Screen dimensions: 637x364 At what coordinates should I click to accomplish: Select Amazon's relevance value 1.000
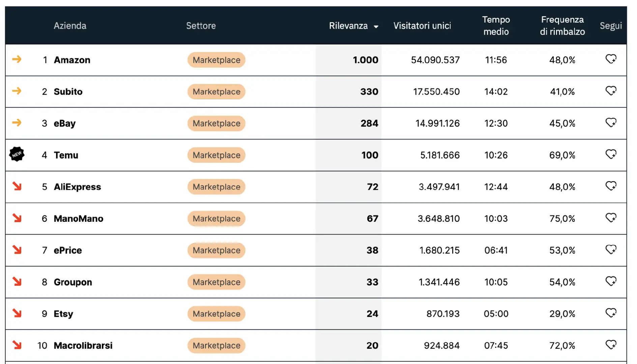click(x=366, y=60)
